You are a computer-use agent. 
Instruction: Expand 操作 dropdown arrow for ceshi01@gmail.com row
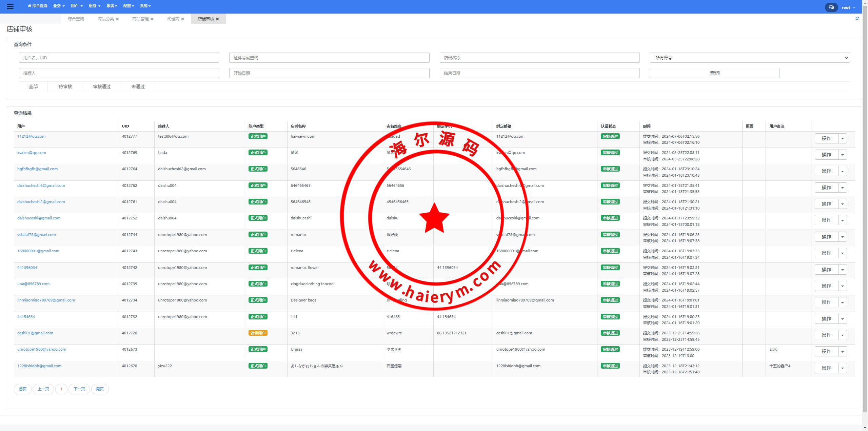point(843,335)
